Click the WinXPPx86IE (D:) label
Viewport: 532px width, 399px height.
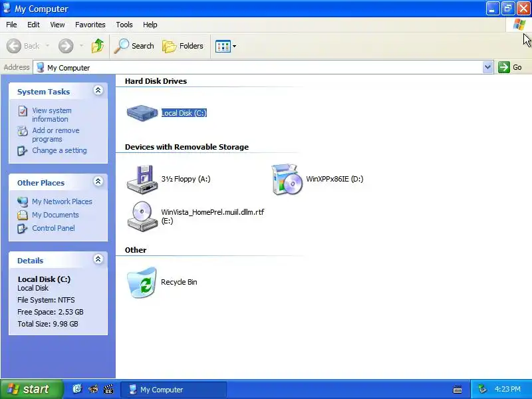tap(334, 179)
